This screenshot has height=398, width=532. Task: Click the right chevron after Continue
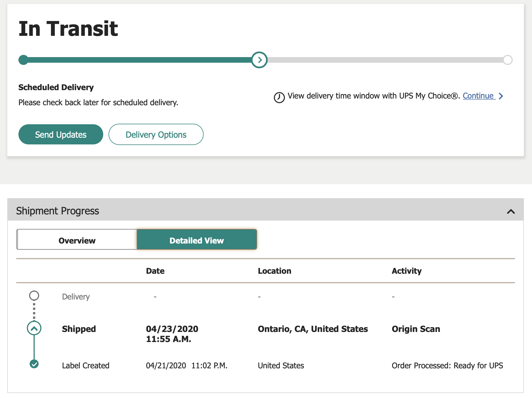click(501, 96)
